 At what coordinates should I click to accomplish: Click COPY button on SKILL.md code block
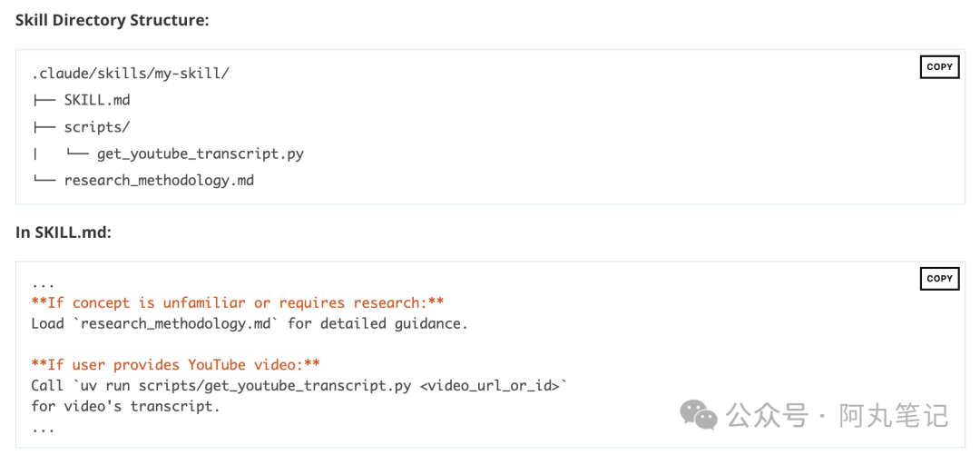point(939,279)
